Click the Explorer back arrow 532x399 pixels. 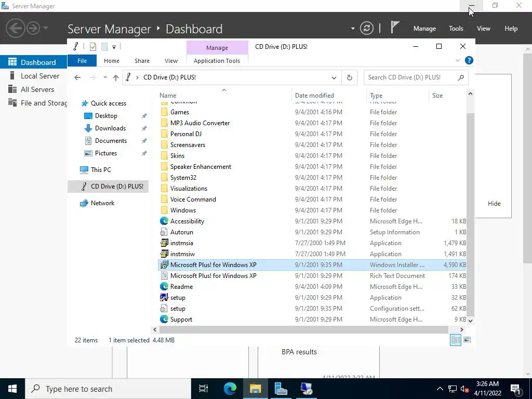pyautogui.click(x=77, y=78)
